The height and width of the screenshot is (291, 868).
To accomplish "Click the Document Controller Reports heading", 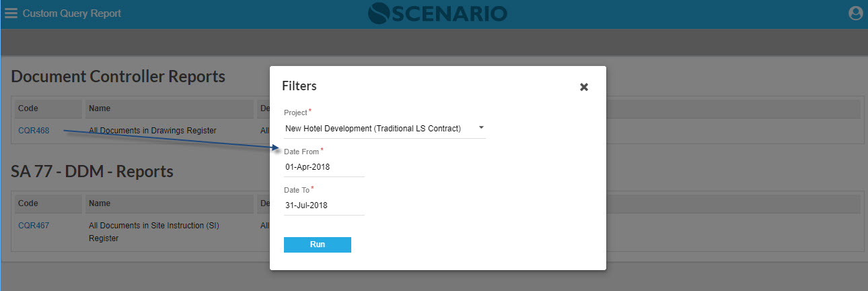I will 118,77.
